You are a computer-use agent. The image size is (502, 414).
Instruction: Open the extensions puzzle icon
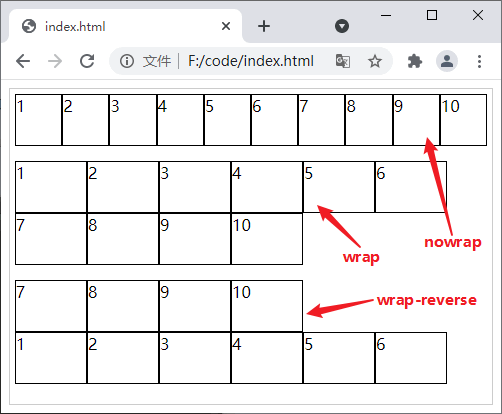coord(415,61)
